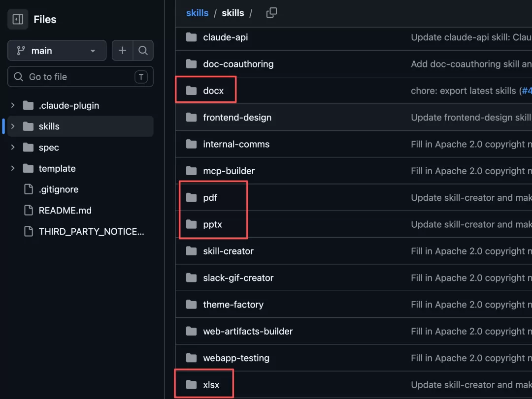This screenshot has width=532, height=399.
Task: Select spec folder in sidebar tree
Action: (x=48, y=148)
